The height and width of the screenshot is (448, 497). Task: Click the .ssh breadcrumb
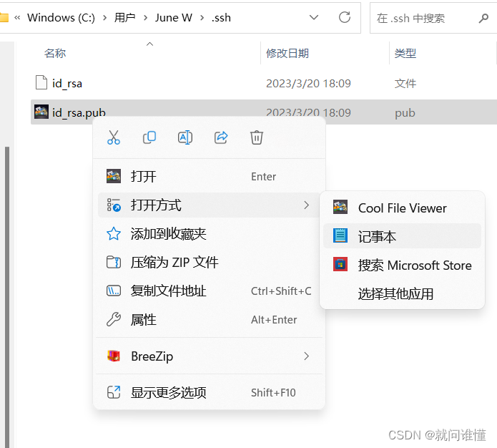[221, 17]
